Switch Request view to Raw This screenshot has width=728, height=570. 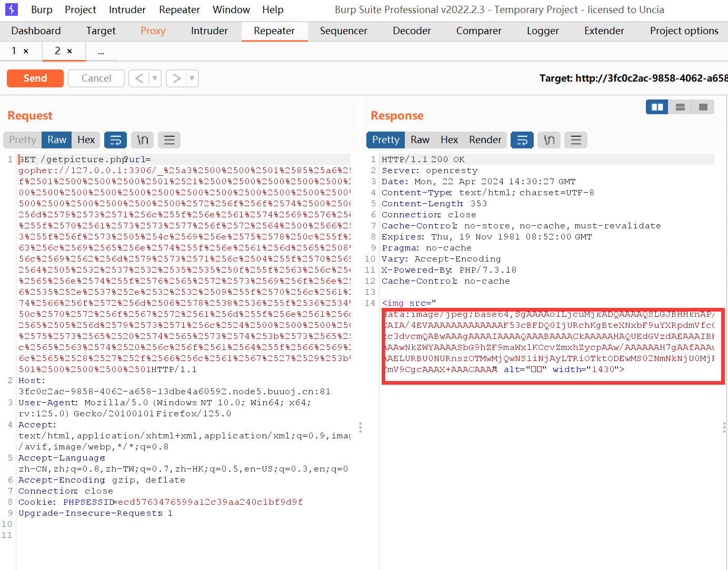click(57, 139)
